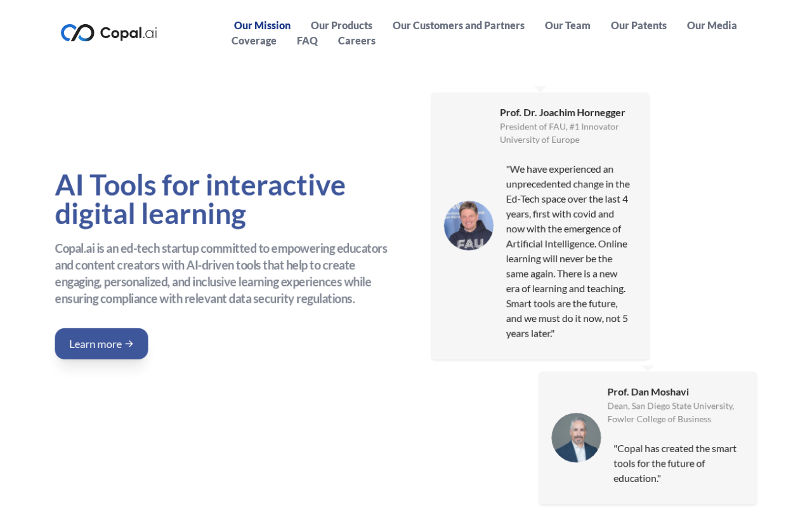Click the quote "Copal has created the smart tools"
The width and height of the screenshot is (812, 508).
[x=675, y=463]
